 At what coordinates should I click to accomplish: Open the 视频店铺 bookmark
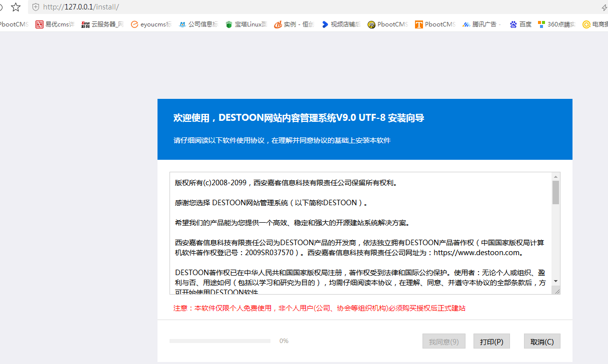coord(341,24)
